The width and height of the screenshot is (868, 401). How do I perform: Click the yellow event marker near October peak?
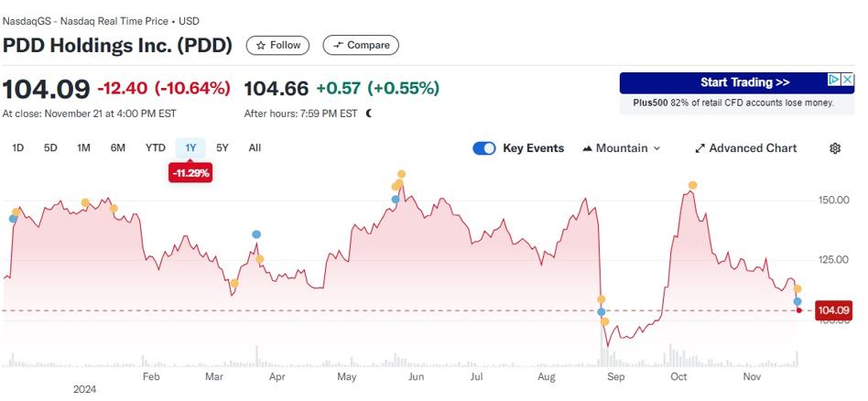[692, 186]
